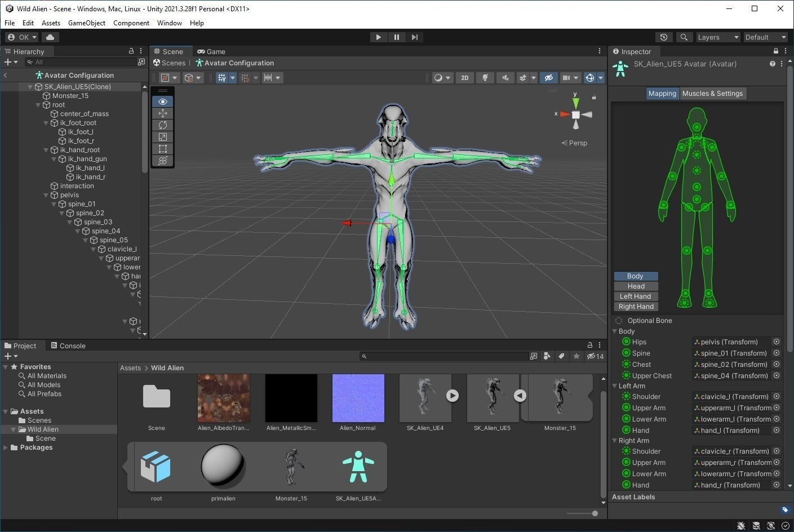Image resolution: width=794 pixels, height=532 pixels.
Task: Click the object picker for Spine bone
Action: coord(777,353)
